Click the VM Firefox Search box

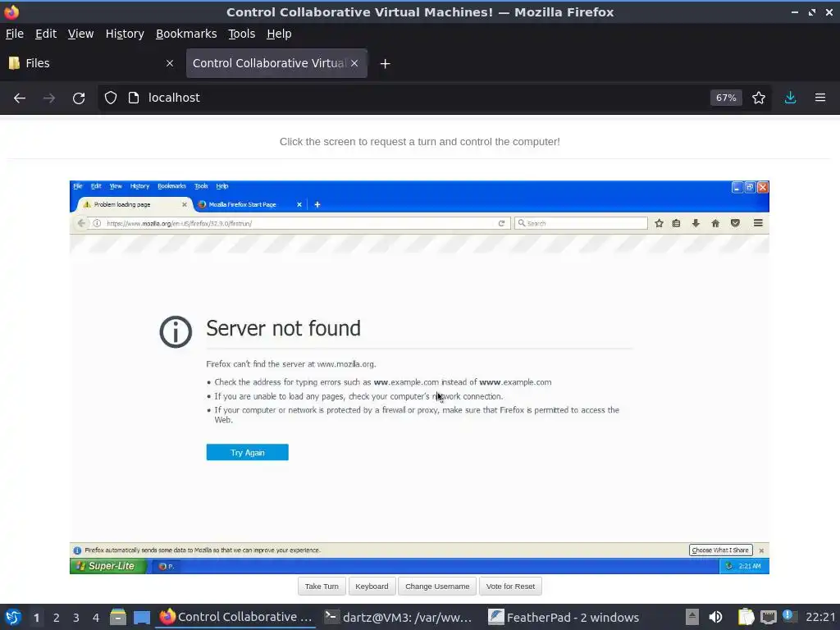581,223
